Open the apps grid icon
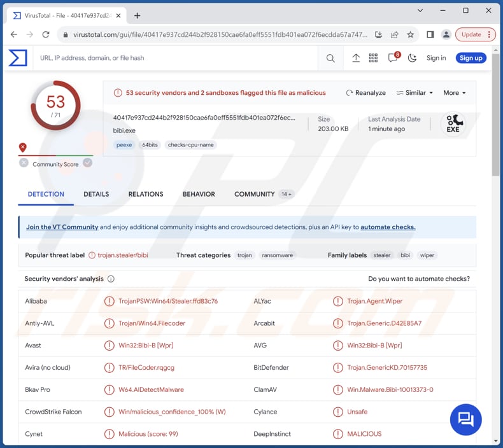503x448 pixels. click(374, 58)
